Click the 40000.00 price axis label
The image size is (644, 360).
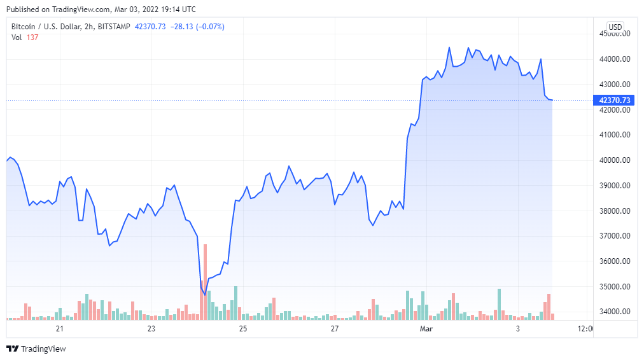coord(615,160)
